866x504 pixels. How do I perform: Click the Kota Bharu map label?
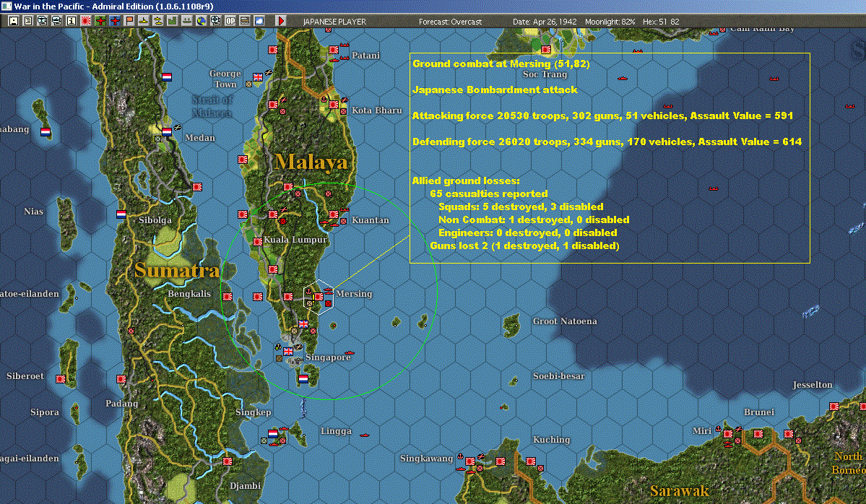tap(377, 110)
